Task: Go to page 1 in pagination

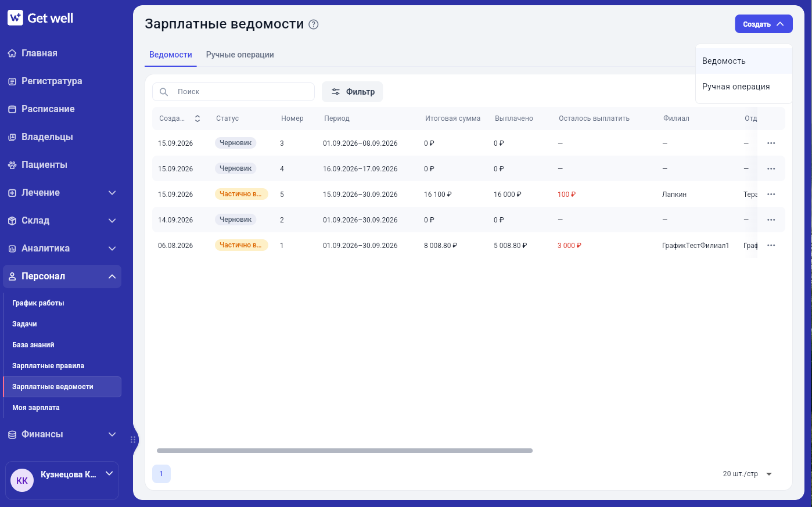Action: pyautogui.click(x=161, y=474)
